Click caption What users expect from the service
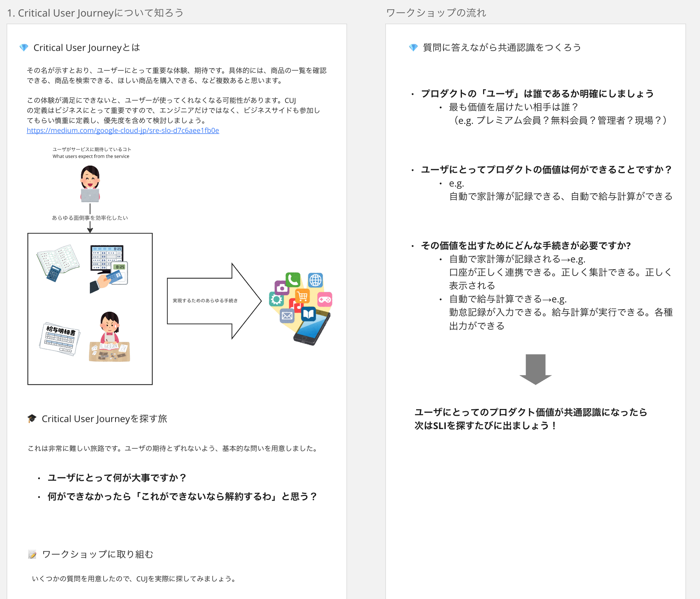Screen dimensions: 700x599 pyautogui.click(x=91, y=156)
